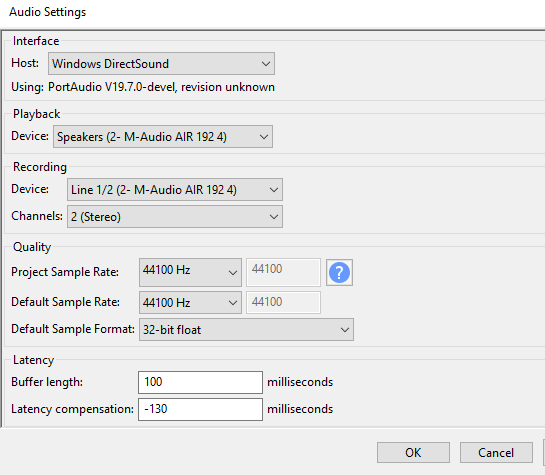Open the Project Sample Rate dropdown
545x475 pixels.
(190, 272)
